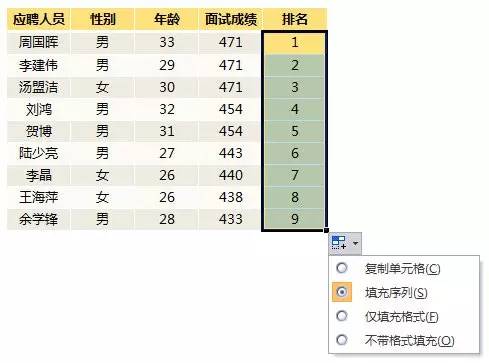Choose the 复制单元格(C) menu entry text

pyautogui.click(x=402, y=268)
